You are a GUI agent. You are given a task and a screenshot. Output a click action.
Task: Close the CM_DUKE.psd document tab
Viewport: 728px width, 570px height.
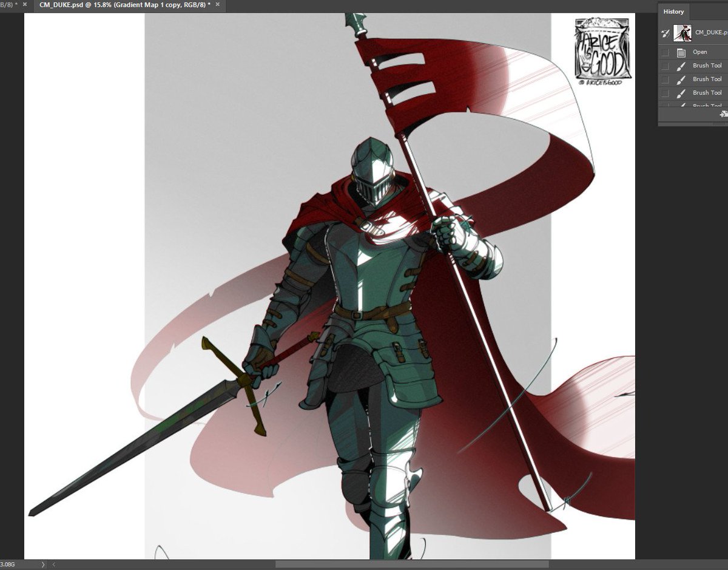(218, 5)
